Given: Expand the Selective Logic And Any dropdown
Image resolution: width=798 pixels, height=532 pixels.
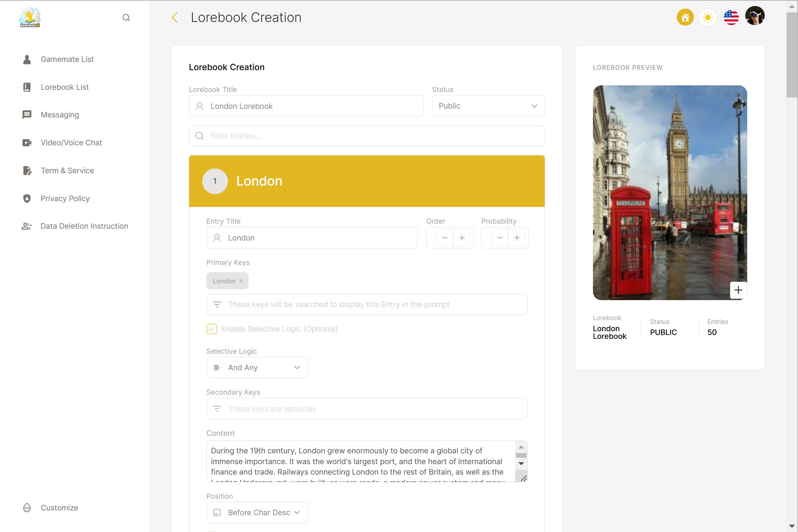Looking at the screenshot, I should tap(256, 368).
